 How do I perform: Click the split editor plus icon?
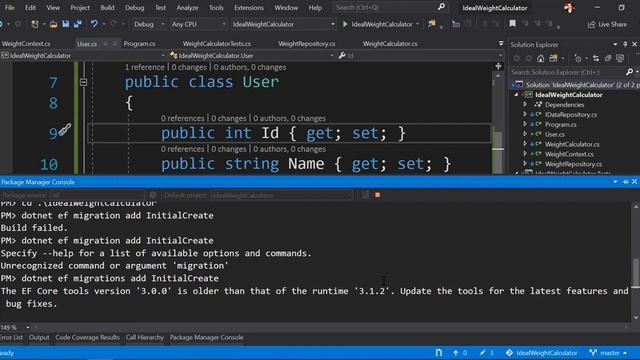[498, 66]
